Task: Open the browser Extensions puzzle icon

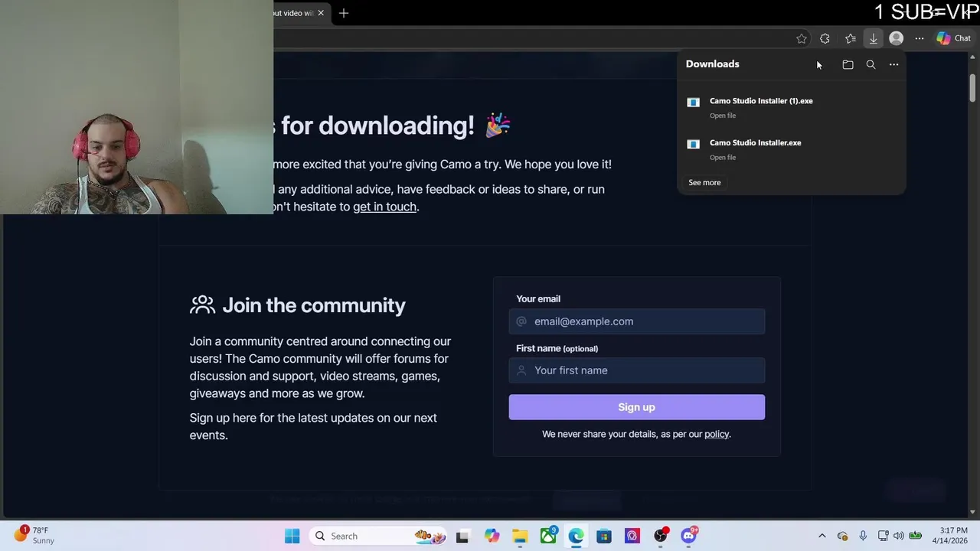Action: tap(825, 38)
